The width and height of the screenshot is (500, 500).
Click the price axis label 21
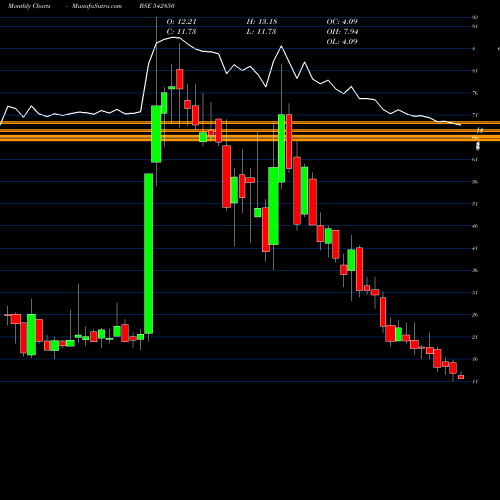[475, 337]
